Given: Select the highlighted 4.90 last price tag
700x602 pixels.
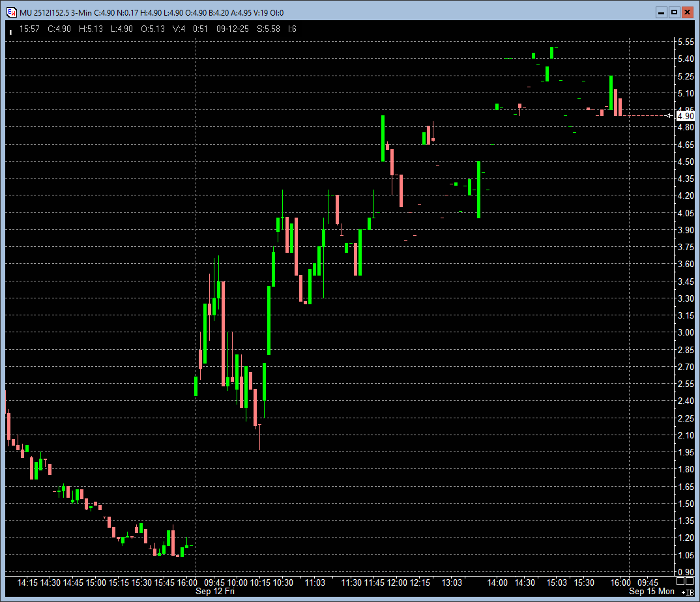Looking at the screenshot, I should pyautogui.click(x=685, y=116).
